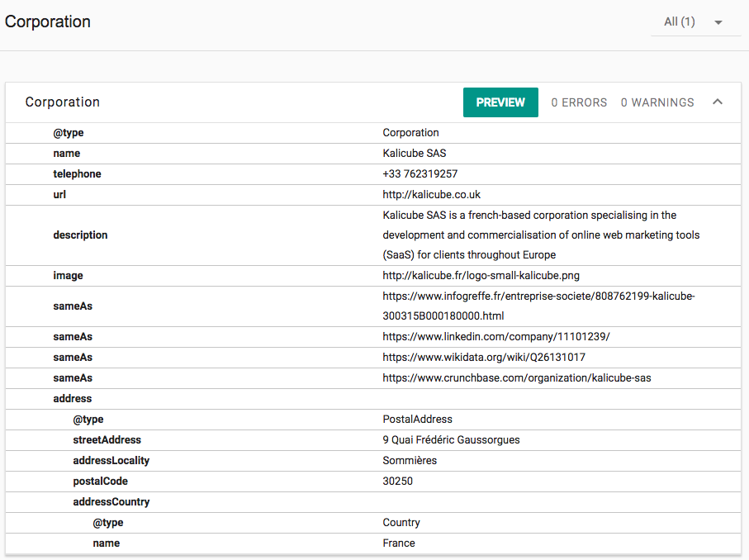Click the Country type value
This screenshot has width=749, height=560.
click(x=401, y=522)
